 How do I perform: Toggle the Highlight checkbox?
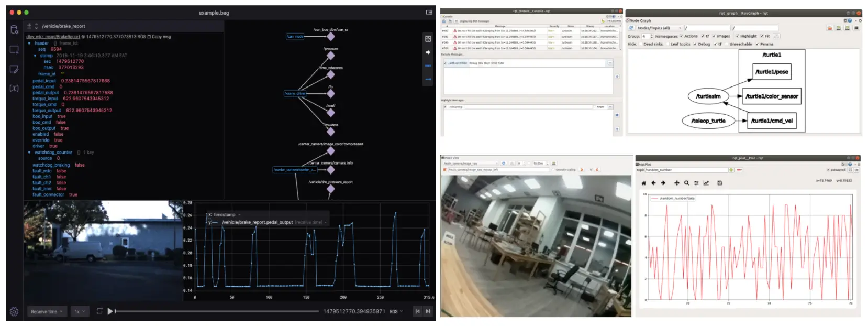tap(737, 36)
